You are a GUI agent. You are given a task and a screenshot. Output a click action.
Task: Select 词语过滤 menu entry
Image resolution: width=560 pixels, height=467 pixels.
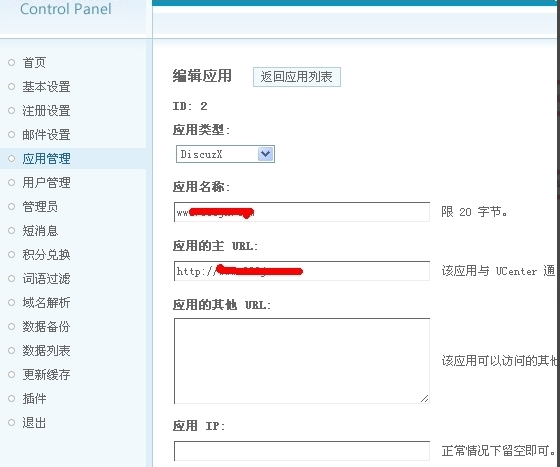click(46, 278)
